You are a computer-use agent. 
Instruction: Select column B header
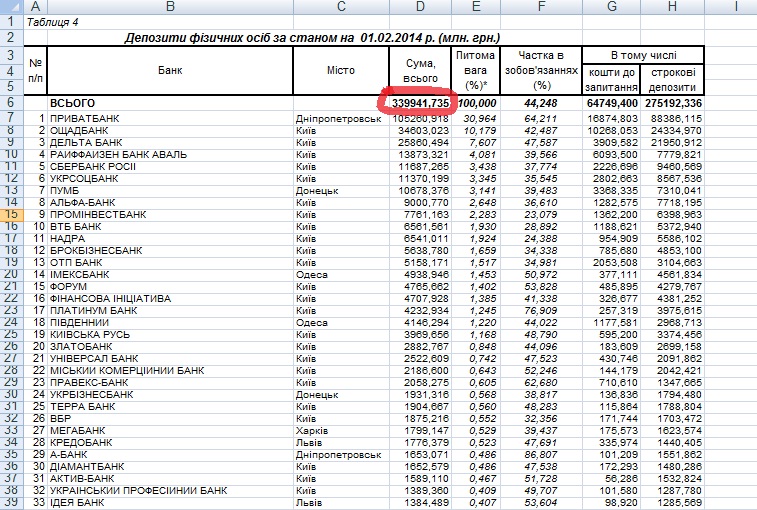170,7
